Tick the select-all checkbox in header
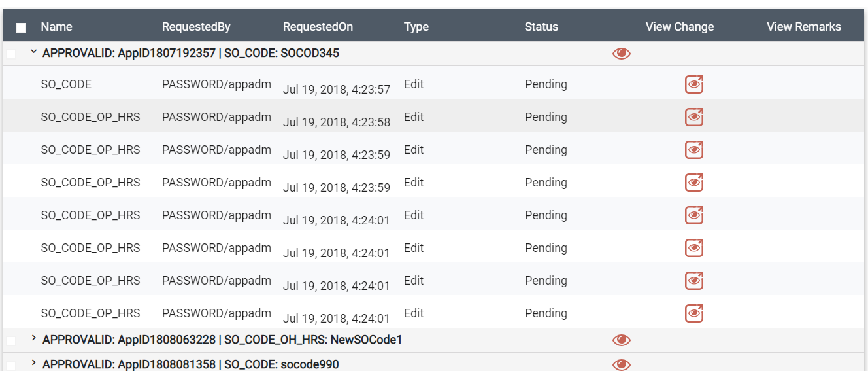Viewport: 868px width, 371px height. (x=21, y=27)
